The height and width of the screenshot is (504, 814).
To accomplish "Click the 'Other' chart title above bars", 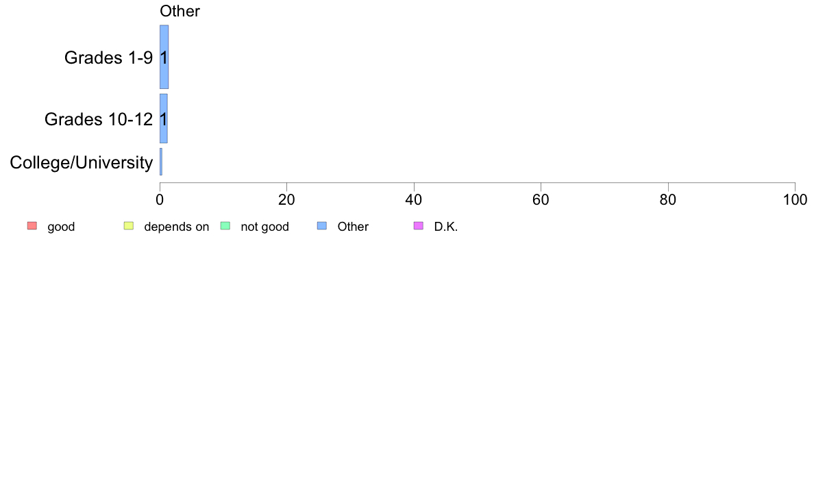I will click(180, 12).
